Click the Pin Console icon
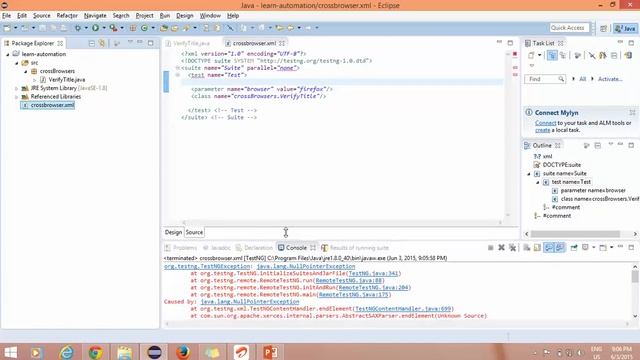Viewport: 640px width, 360px height. point(574,248)
